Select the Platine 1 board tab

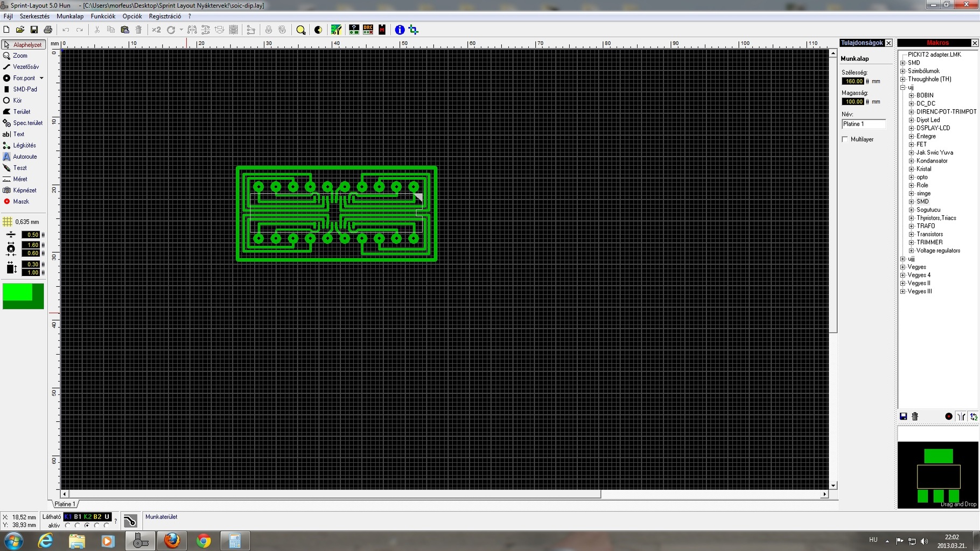65,504
